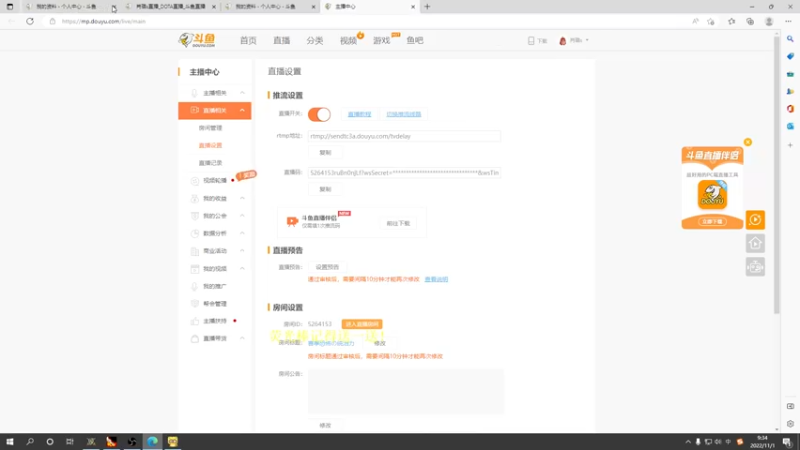Screen dimensions: 800x450
Task: Open 直播 in the top navigation
Action: [282, 40]
